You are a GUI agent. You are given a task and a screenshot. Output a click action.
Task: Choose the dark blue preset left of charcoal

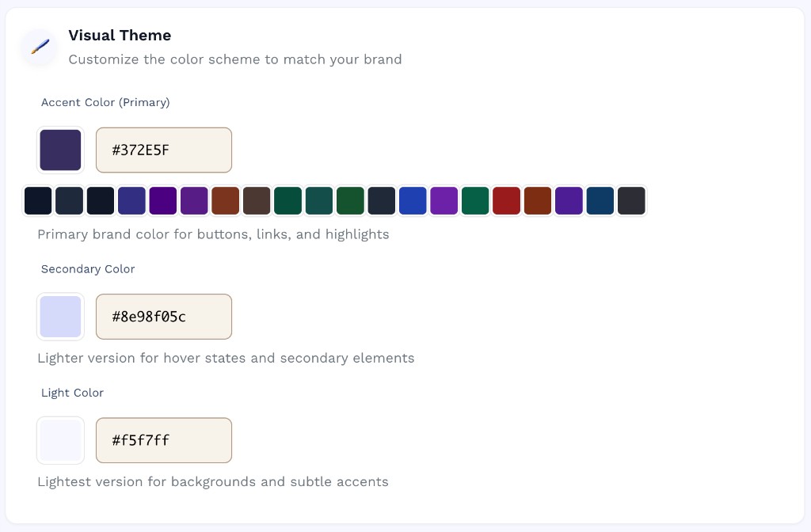[600, 200]
